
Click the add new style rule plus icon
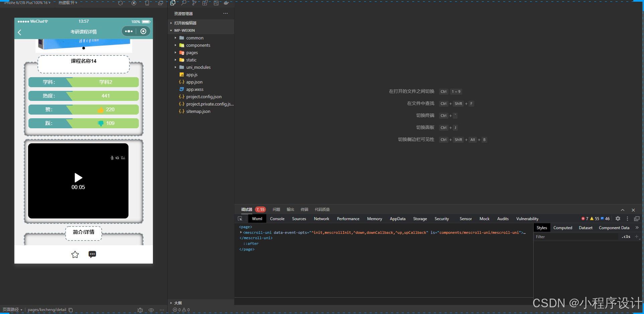coord(637,237)
